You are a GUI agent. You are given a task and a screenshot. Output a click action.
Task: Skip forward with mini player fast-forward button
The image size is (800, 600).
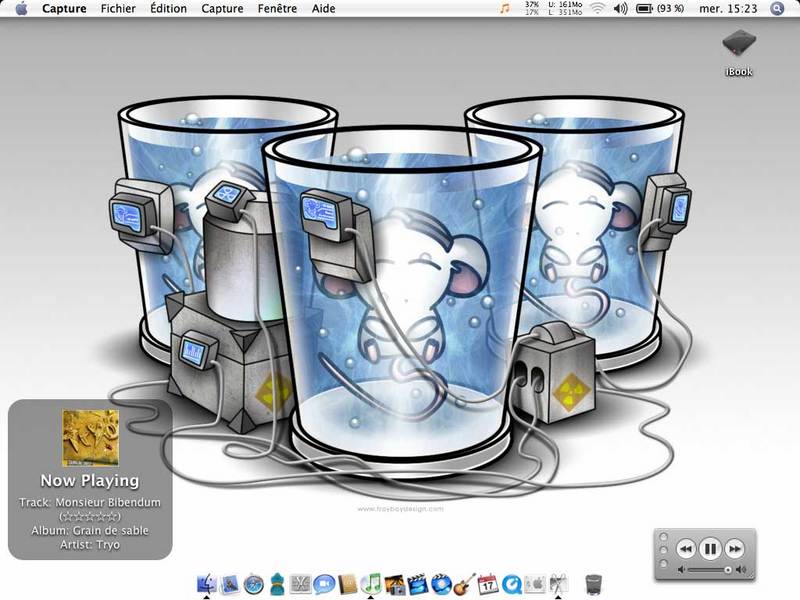734,549
